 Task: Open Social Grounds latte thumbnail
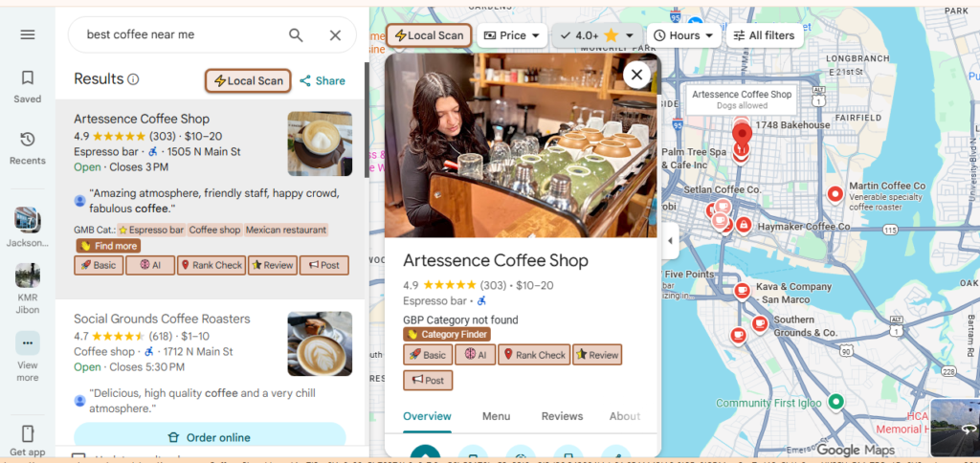320,343
